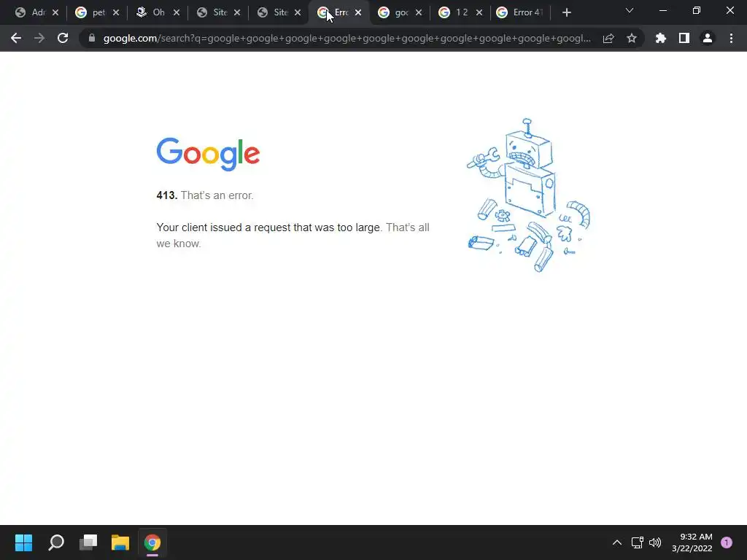Close the second 'Site' tab

point(298,12)
